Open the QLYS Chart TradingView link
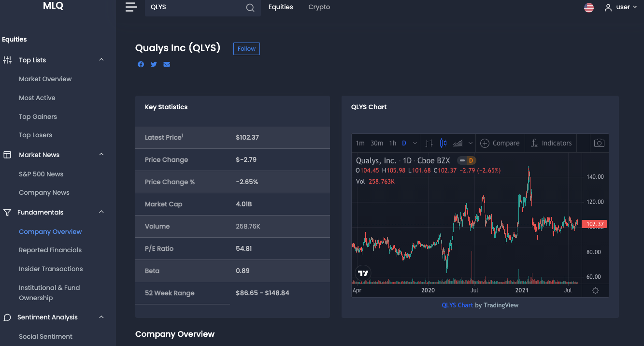The width and height of the screenshot is (644, 346). (x=458, y=305)
